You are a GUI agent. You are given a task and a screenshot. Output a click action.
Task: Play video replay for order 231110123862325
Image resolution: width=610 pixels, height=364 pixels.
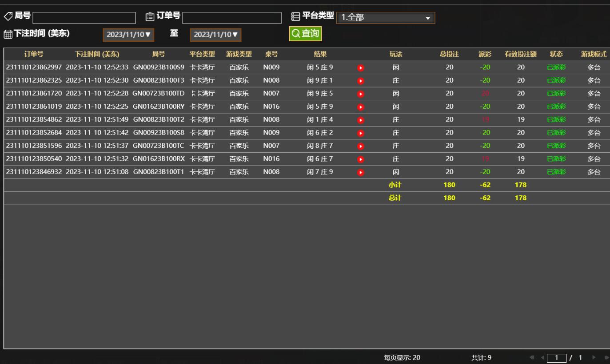[361, 81]
